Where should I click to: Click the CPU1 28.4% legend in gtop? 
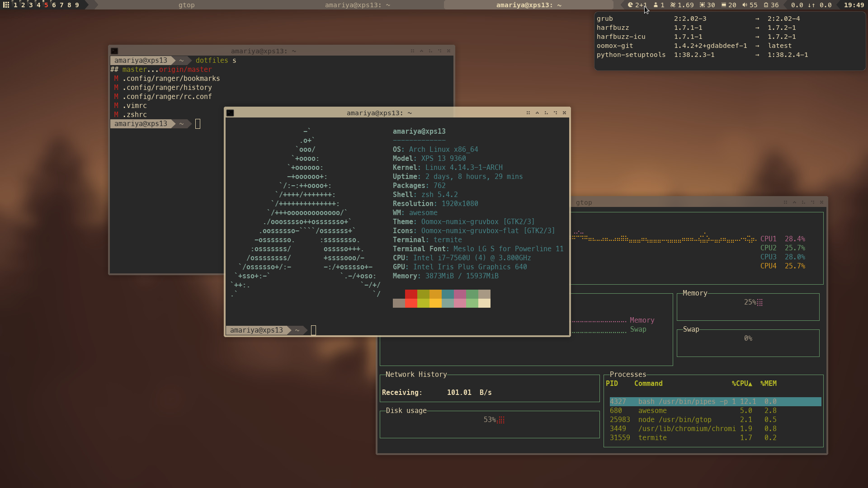(x=783, y=239)
